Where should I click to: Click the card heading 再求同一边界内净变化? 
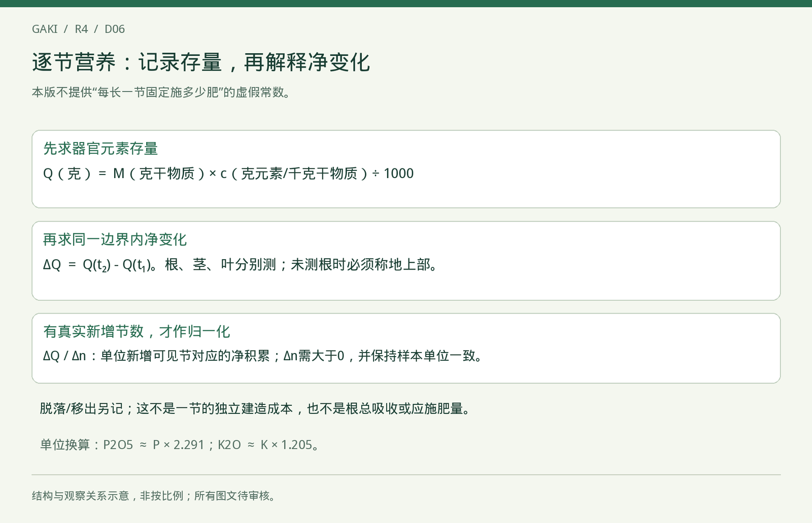pos(115,239)
